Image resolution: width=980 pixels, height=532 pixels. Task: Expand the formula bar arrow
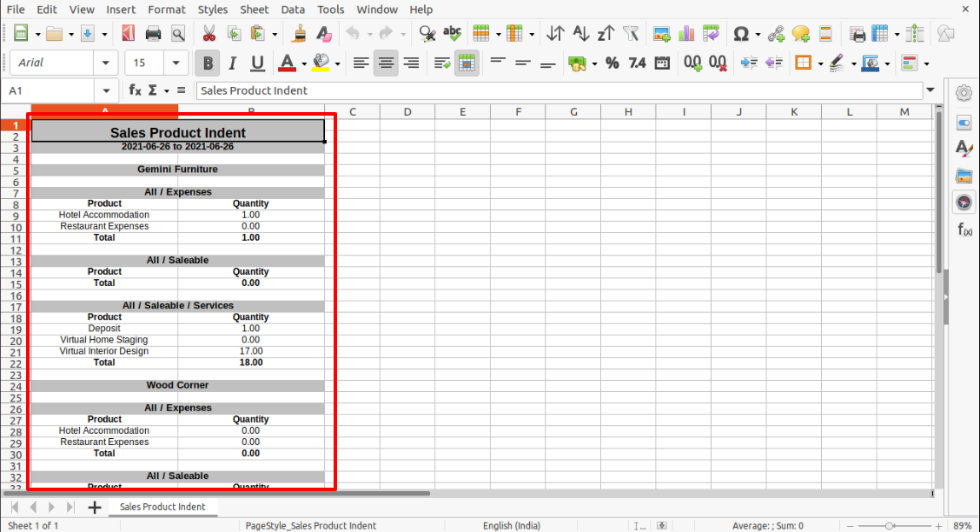point(930,90)
